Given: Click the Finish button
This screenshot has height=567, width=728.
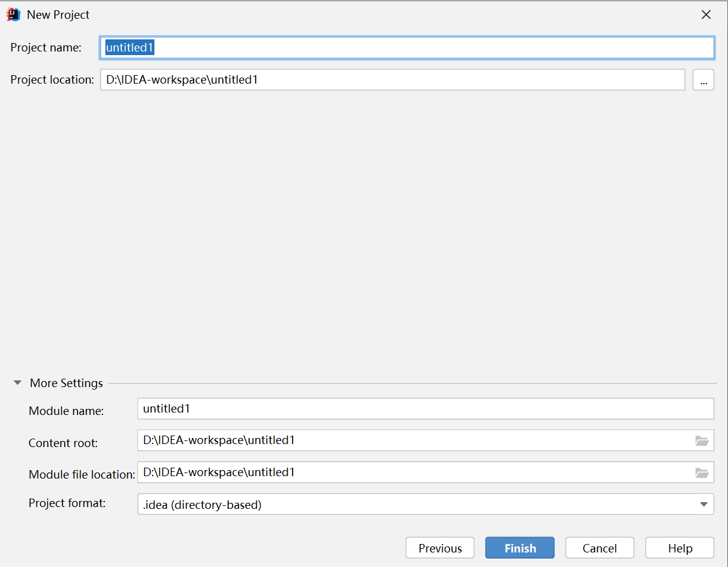Looking at the screenshot, I should click(x=520, y=548).
